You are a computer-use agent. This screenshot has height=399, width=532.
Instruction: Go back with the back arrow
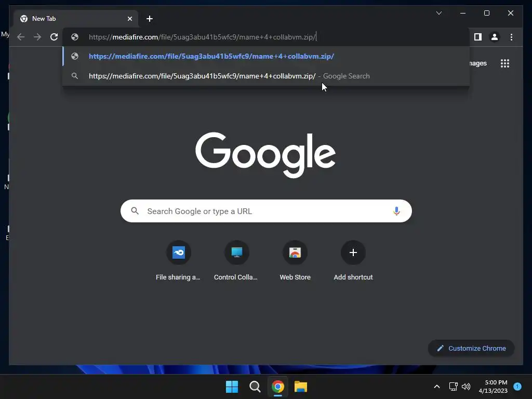click(x=21, y=37)
